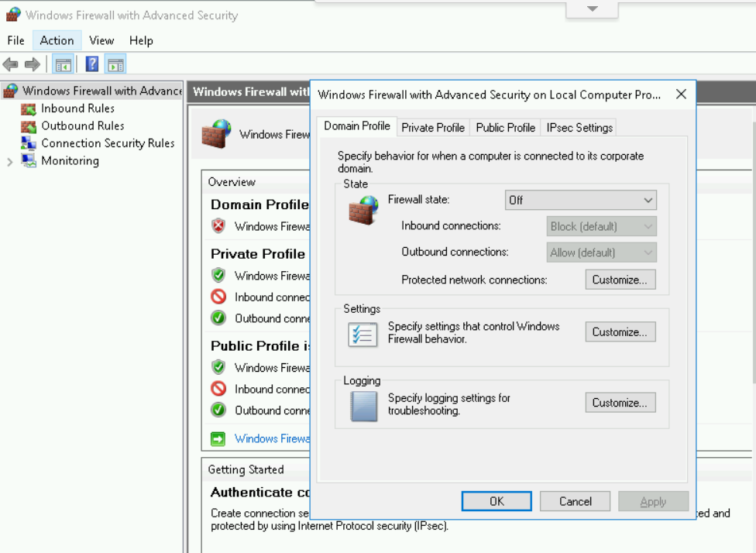Click the red shield icon under Domain Profile
The width and height of the screenshot is (756, 553).
pyautogui.click(x=218, y=225)
